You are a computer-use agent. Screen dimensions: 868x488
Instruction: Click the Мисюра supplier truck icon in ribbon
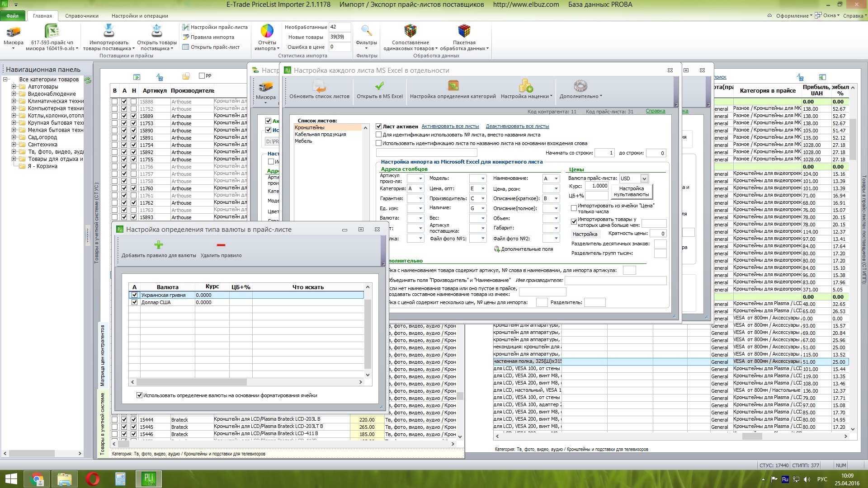coord(13,32)
